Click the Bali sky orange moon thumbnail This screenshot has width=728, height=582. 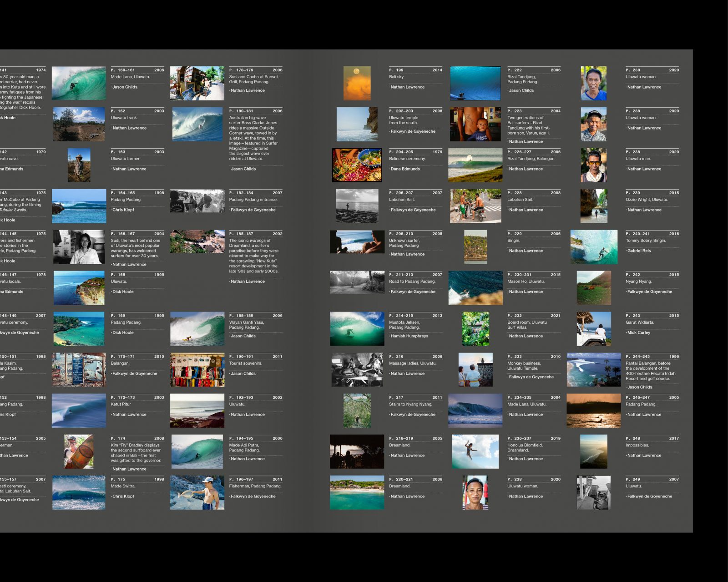coord(357,83)
